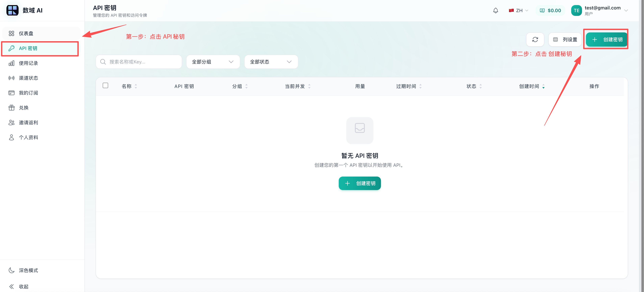Click the 用量 column header
Image resolution: width=644 pixels, height=292 pixels.
[360, 86]
